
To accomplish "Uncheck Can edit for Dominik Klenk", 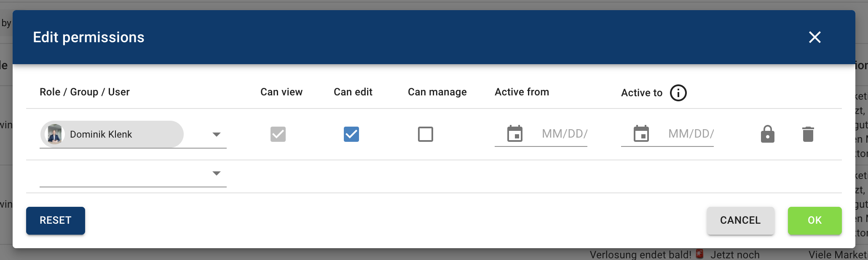I will [351, 134].
